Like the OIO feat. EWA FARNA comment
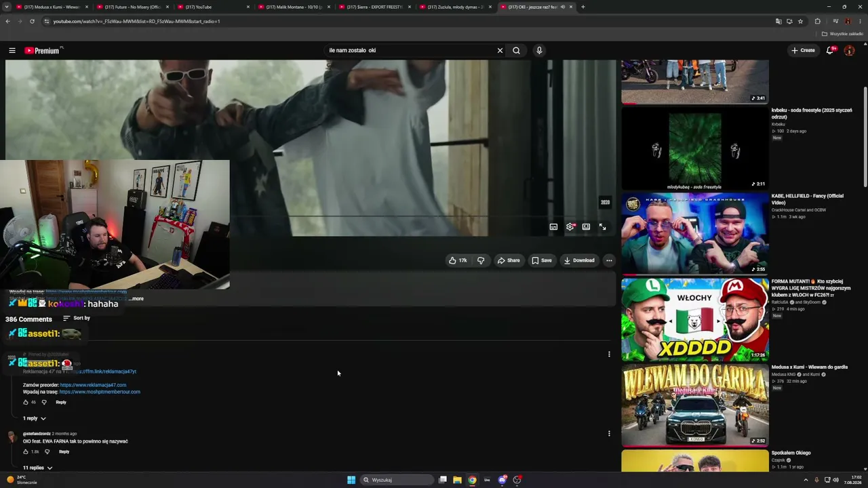The height and width of the screenshot is (488, 868). click(26, 451)
